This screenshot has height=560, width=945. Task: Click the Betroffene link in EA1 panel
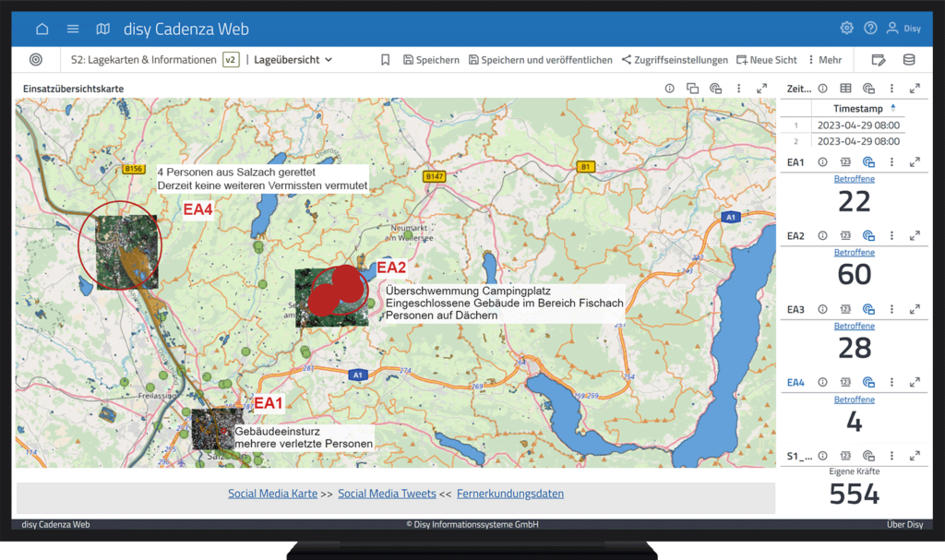854,178
